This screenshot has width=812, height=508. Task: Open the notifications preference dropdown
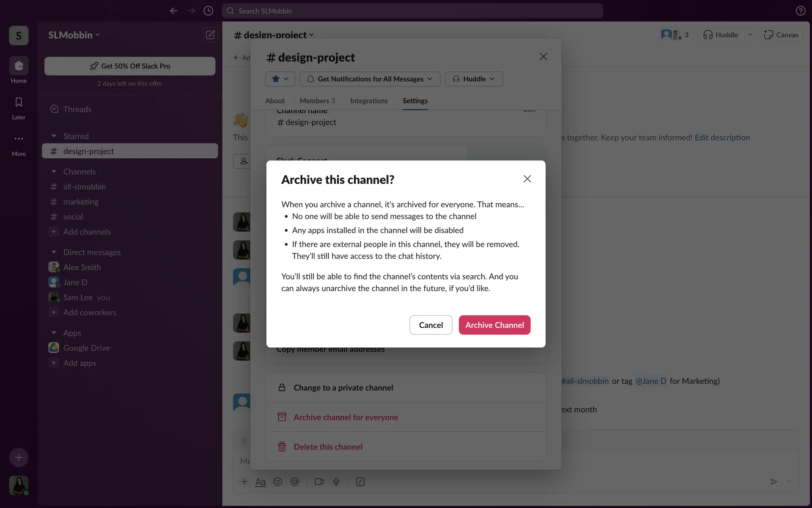click(370, 79)
